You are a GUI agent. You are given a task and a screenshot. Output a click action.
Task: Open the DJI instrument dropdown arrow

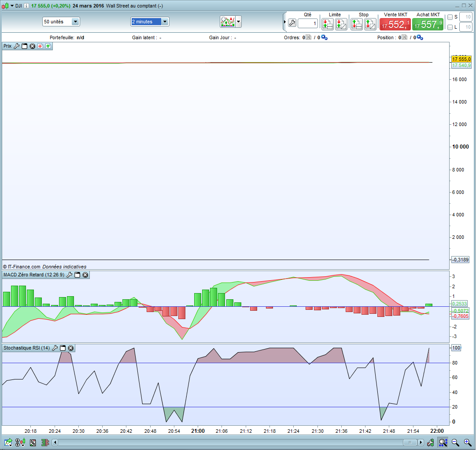(12, 6)
